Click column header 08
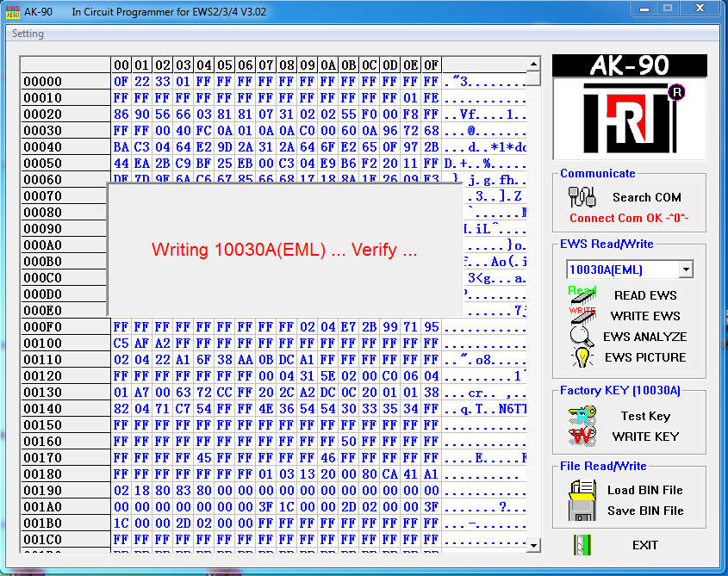This screenshot has height=576, width=728. (287, 65)
